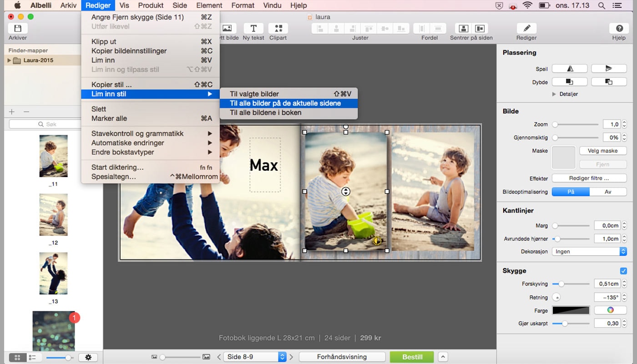
Task: Select Marker alle in Rediger menu
Action: tap(109, 118)
